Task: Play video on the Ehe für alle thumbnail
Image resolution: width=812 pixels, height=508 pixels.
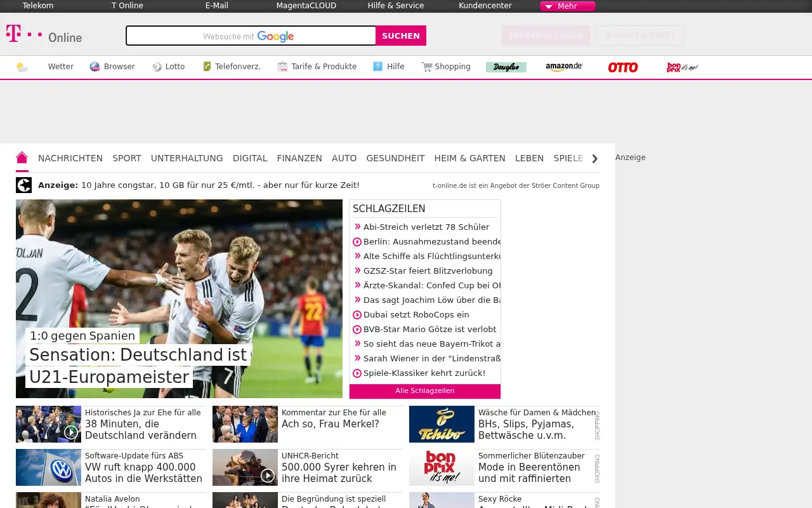Action: point(71,432)
